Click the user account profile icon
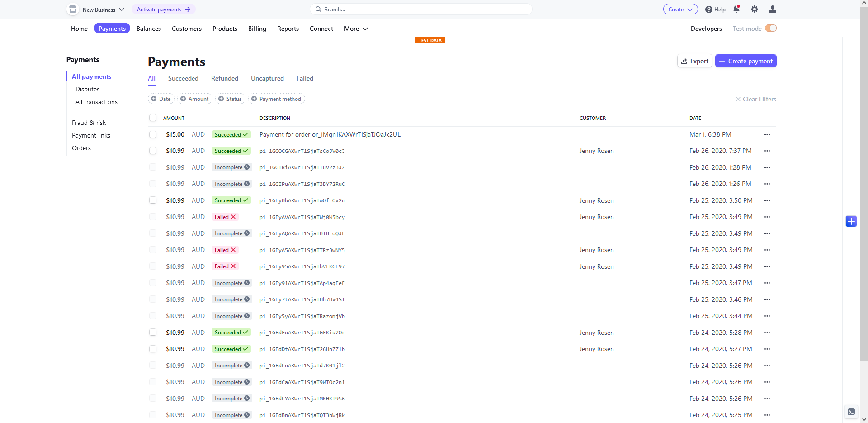Viewport: 868px width, 423px height. point(773,9)
